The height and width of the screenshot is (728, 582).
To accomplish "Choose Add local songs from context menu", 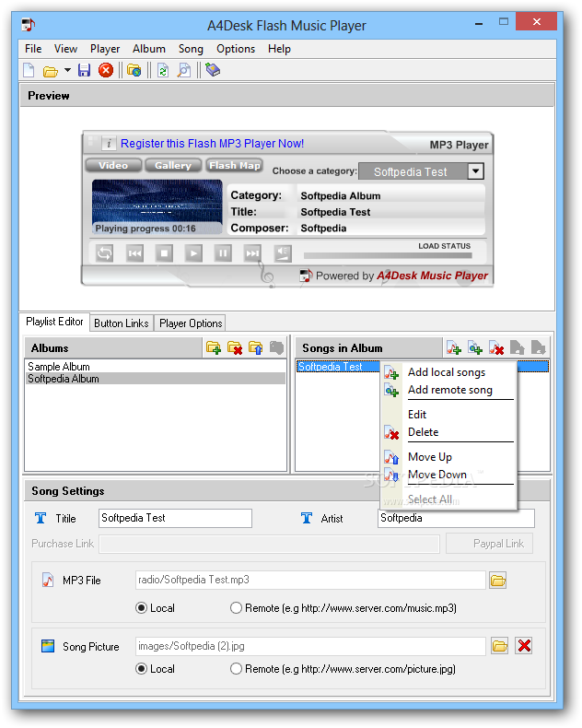I will (447, 372).
